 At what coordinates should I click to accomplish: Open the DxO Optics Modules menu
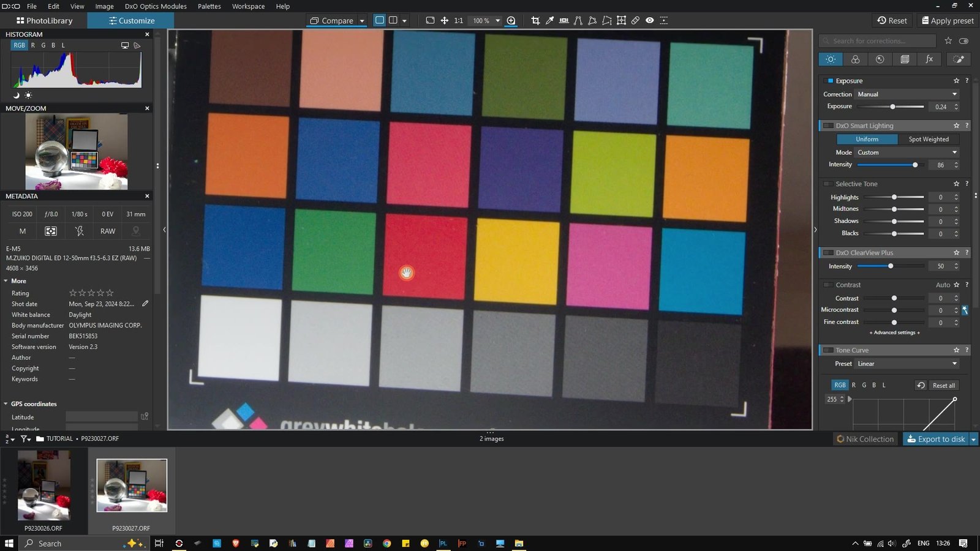point(156,6)
